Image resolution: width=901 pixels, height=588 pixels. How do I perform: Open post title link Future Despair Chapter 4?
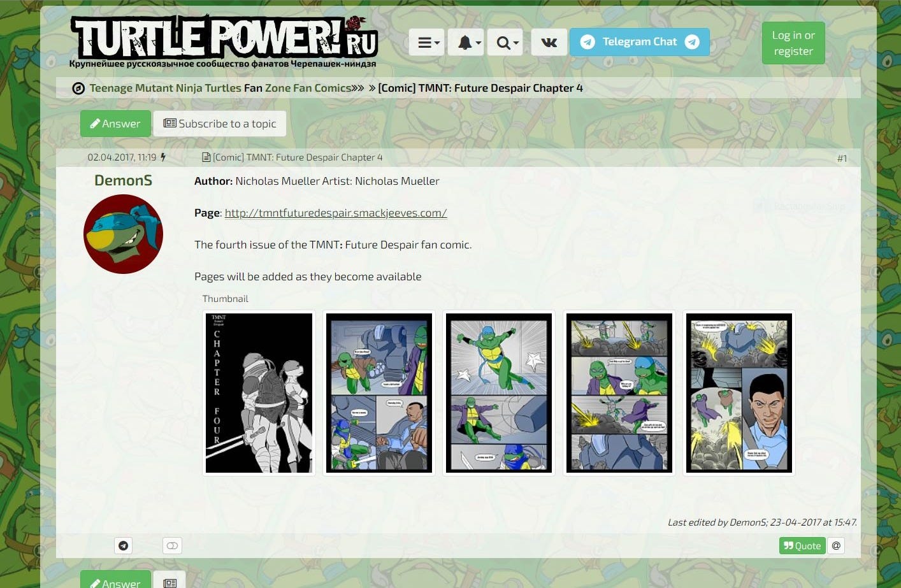point(298,157)
